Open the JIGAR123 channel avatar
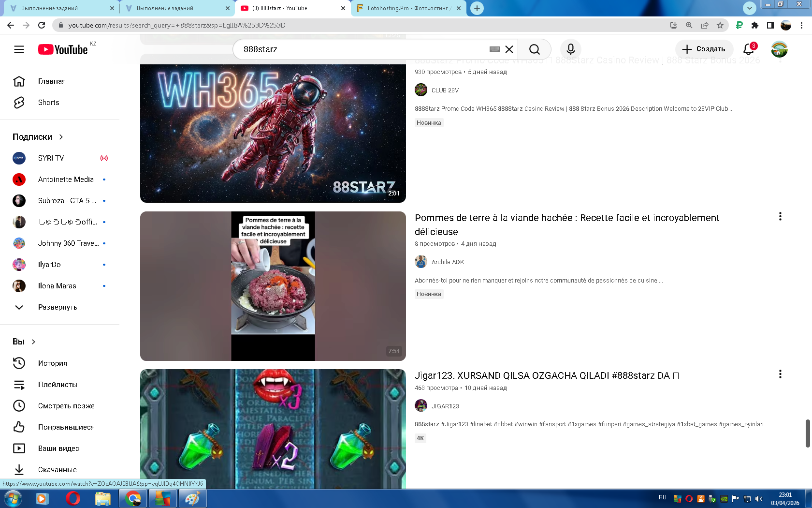The image size is (812, 508). 421,405
